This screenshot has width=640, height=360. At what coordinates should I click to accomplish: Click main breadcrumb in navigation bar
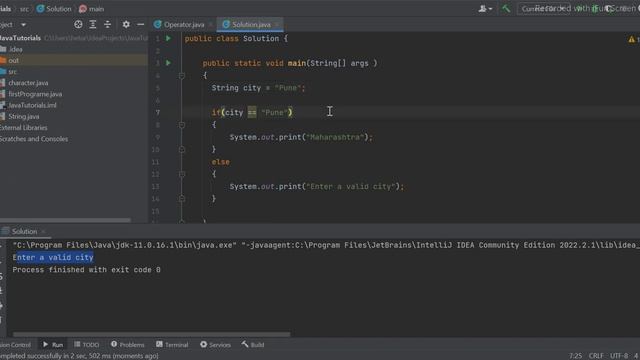coord(91,9)
